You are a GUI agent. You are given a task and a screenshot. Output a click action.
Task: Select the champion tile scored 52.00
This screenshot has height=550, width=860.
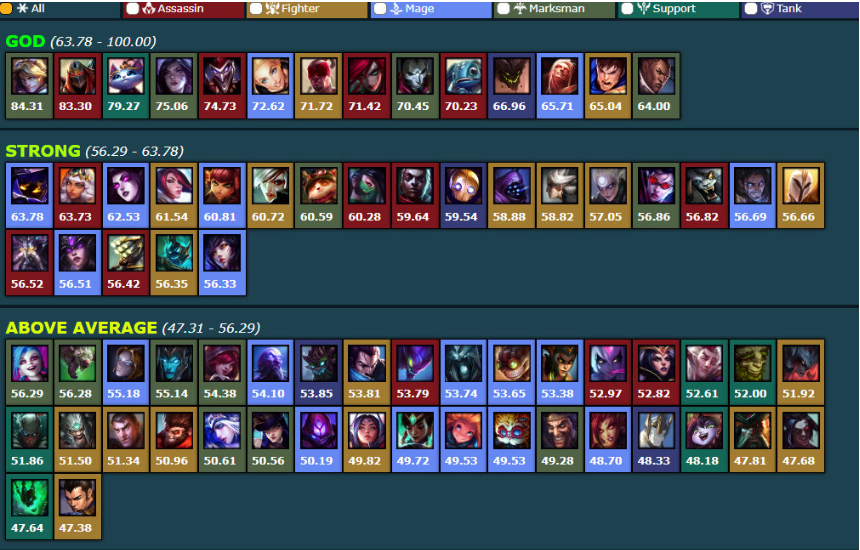point(752,372)
